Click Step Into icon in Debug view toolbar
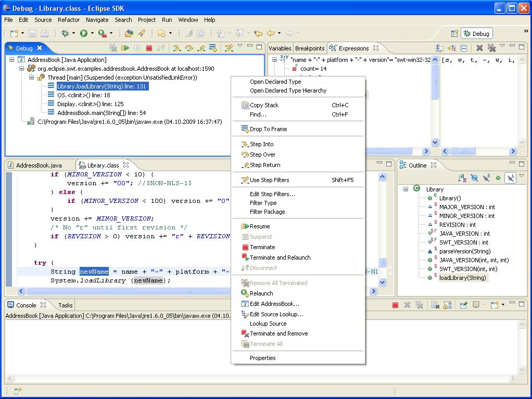Image resolution: width=532 pixels, height=399 pixels. point(177,48)
